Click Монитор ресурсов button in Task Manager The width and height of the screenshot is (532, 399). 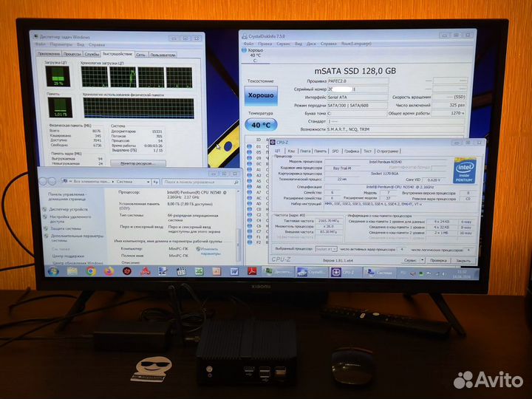tap(138, 163)
